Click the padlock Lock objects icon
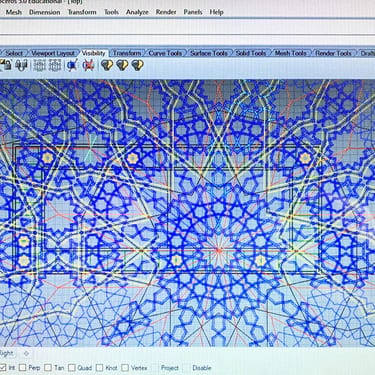This screenshot has width=375, height=375. click(x=6, y=65)
